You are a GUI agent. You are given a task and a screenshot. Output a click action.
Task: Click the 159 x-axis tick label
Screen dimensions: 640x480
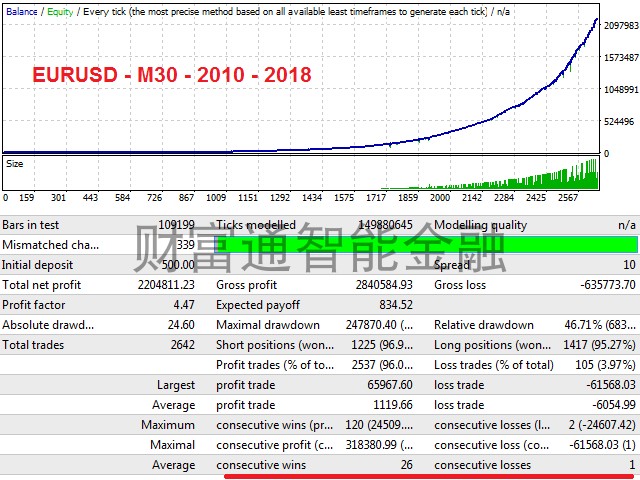pyautogui.click(x=27, y=198)
